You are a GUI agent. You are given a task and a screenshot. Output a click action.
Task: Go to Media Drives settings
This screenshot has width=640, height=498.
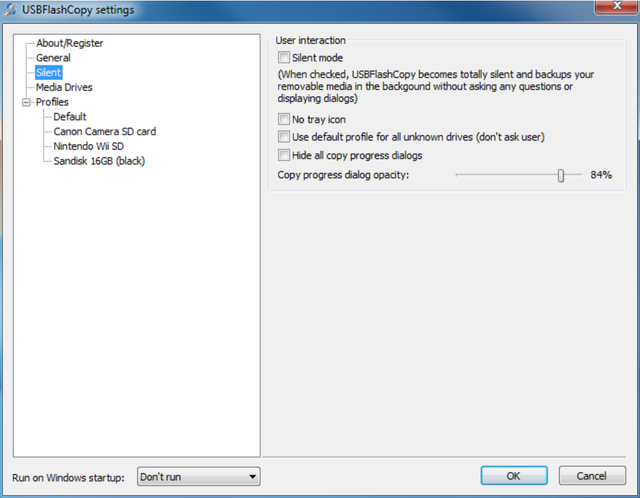pyautogui.click(x=64, y=87)
